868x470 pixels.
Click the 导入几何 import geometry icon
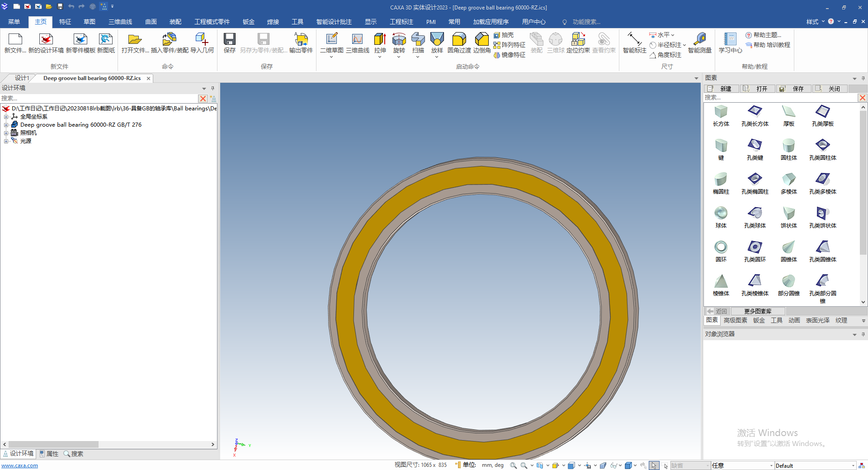coord(202,43)
